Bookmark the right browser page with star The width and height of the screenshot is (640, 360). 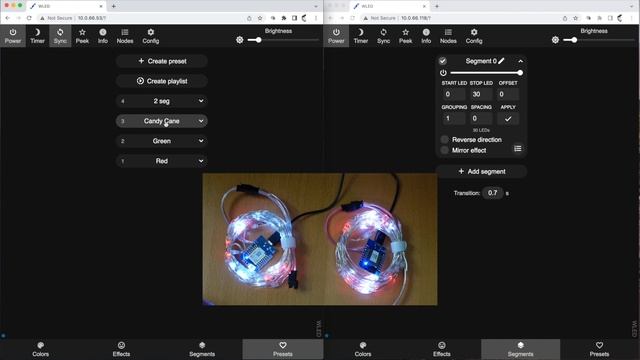tap(576, 18)
